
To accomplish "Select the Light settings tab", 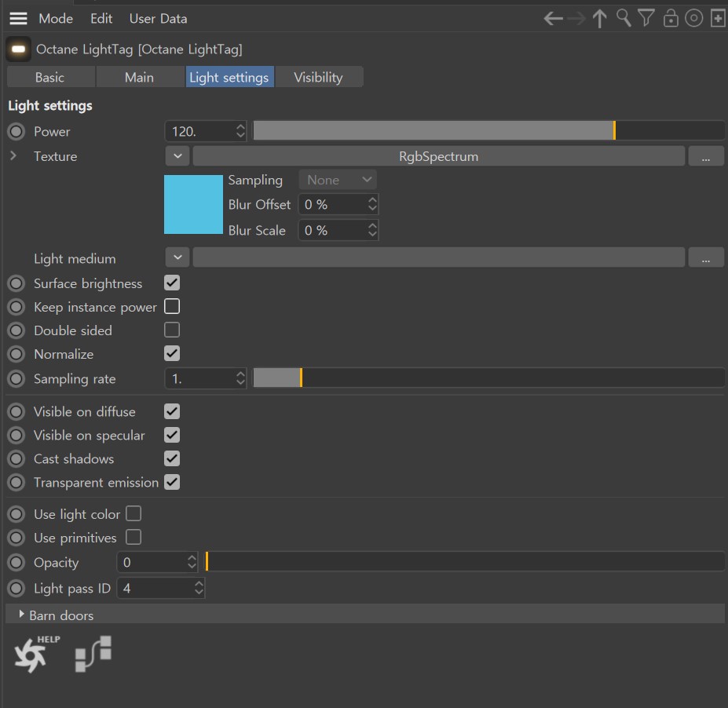I will (x=229, y=77).
